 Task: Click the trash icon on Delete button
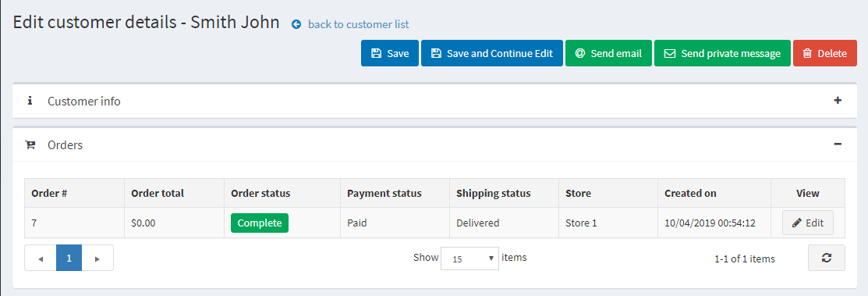tap(808, 54)
